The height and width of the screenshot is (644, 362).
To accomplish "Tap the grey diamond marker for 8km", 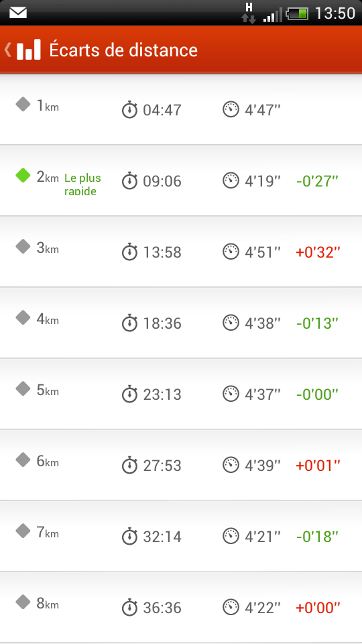I will 23,602.
